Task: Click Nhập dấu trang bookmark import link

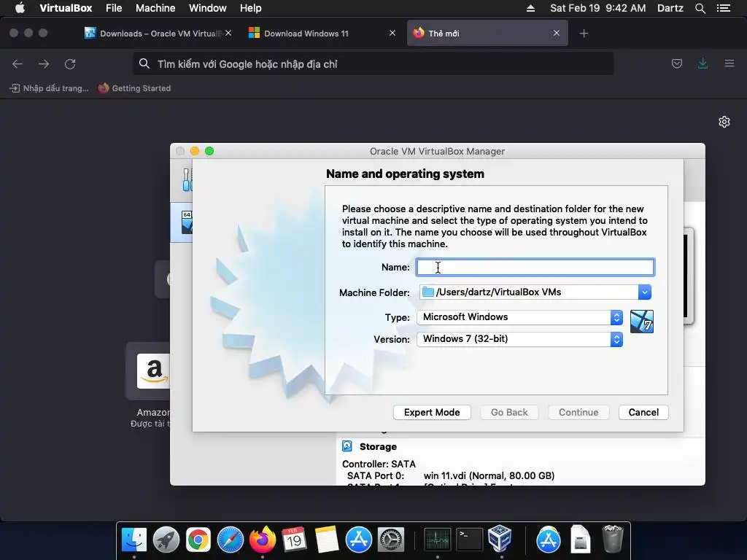Action: (x=49, y=88)
